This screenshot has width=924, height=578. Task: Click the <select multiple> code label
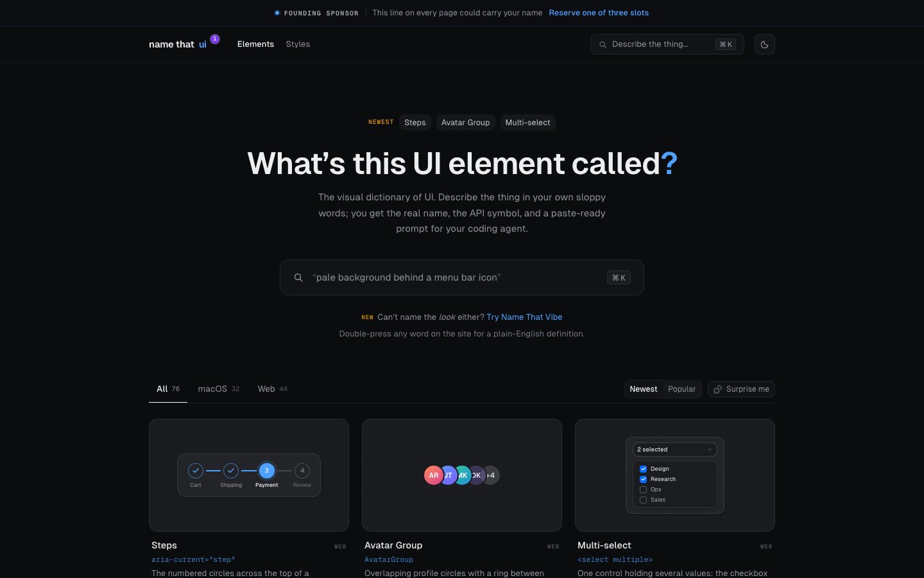tap(615, 560)
